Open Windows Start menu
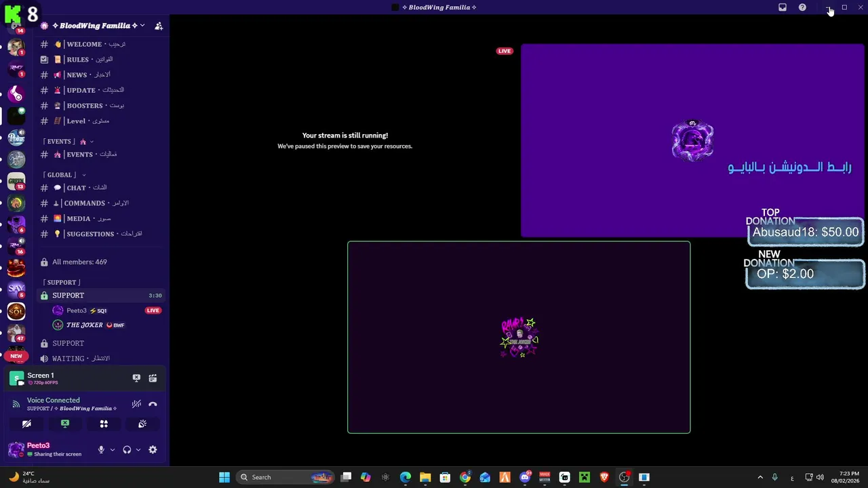868x488 pixels. (x=224, y=477)
